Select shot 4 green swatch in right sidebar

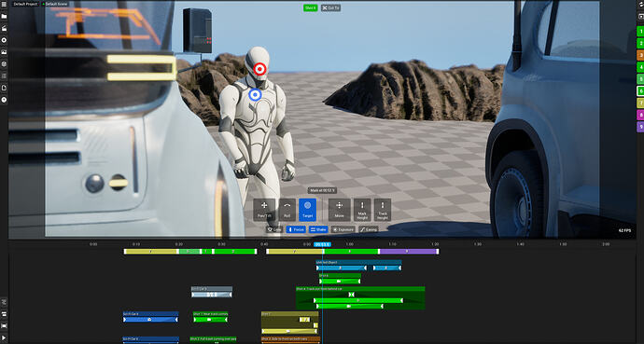640,67
